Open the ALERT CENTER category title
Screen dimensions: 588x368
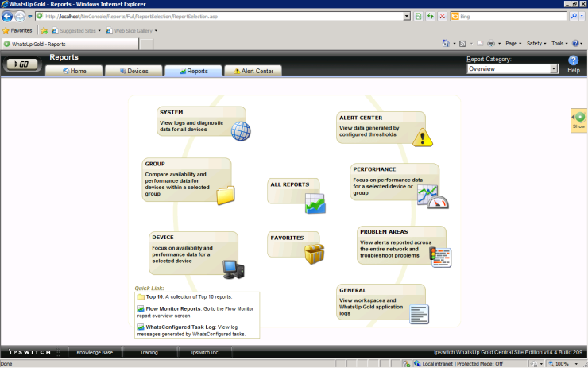[x=361, y=118]
